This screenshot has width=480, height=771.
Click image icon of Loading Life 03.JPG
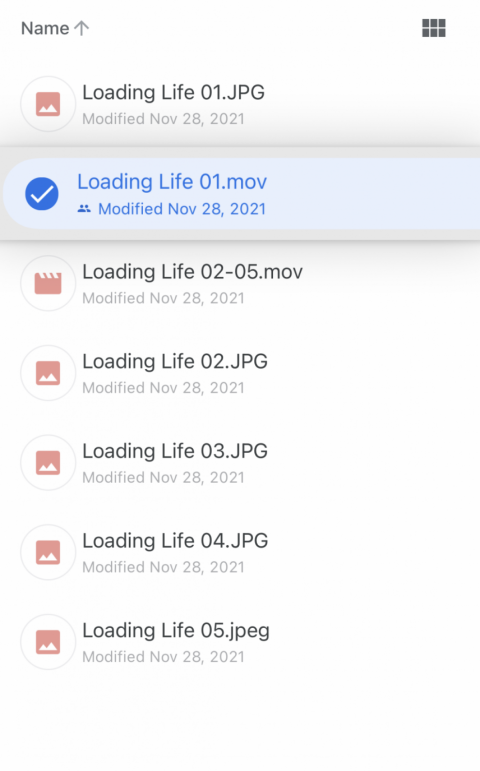point(48,463)
